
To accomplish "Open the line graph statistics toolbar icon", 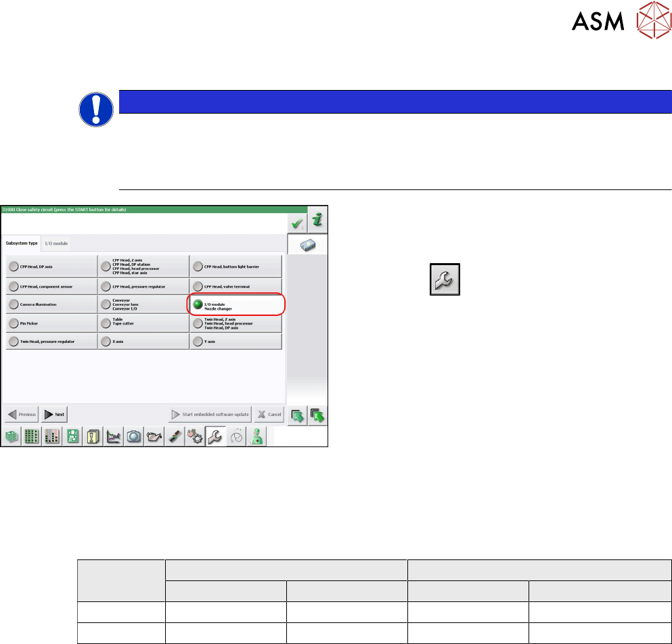I will (114, 436).
